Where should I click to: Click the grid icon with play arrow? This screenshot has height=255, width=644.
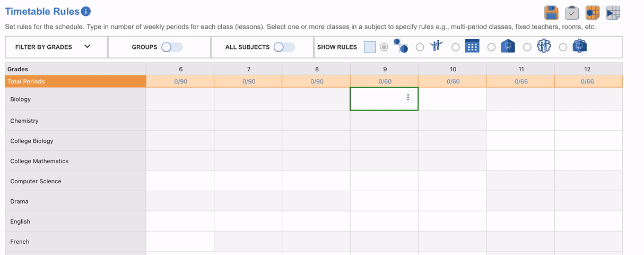613,12
